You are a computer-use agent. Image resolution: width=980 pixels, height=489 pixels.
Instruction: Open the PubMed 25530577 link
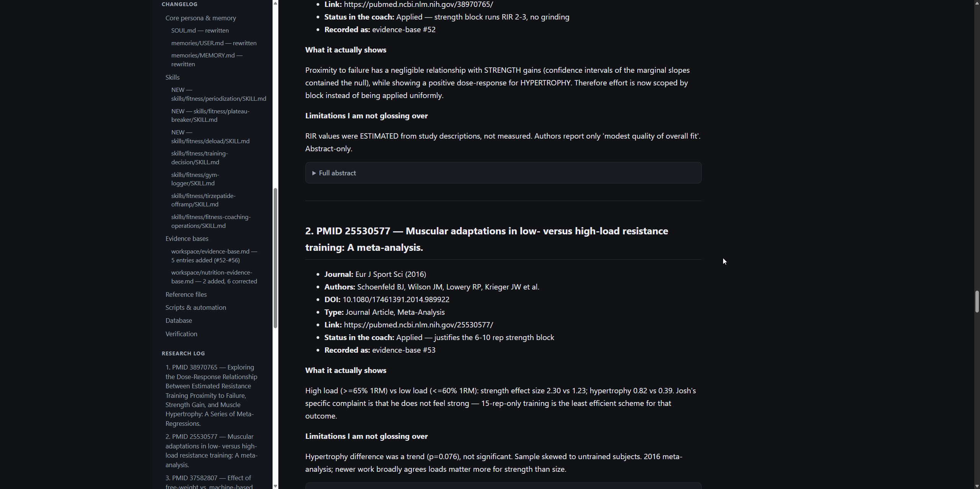[x=418, y=325]
